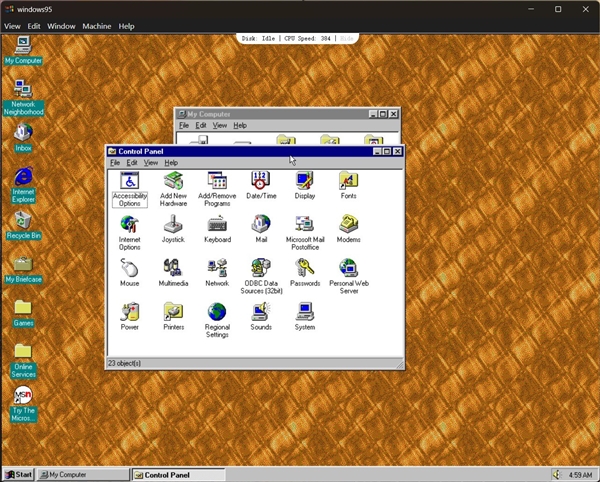Select the Sounds icon
Viewport: 600px width, 482px height.
tap(261, 312)
